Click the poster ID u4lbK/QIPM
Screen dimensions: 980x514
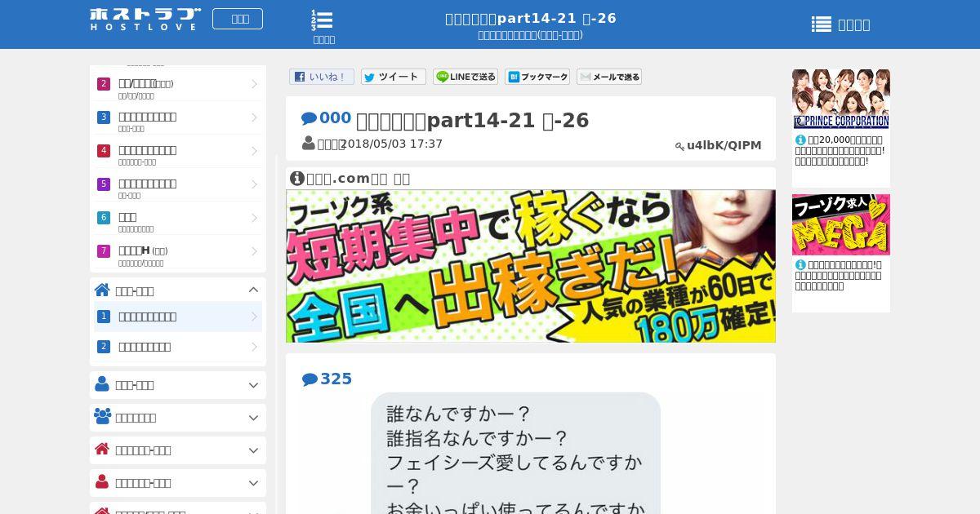[x=724, y=145]
